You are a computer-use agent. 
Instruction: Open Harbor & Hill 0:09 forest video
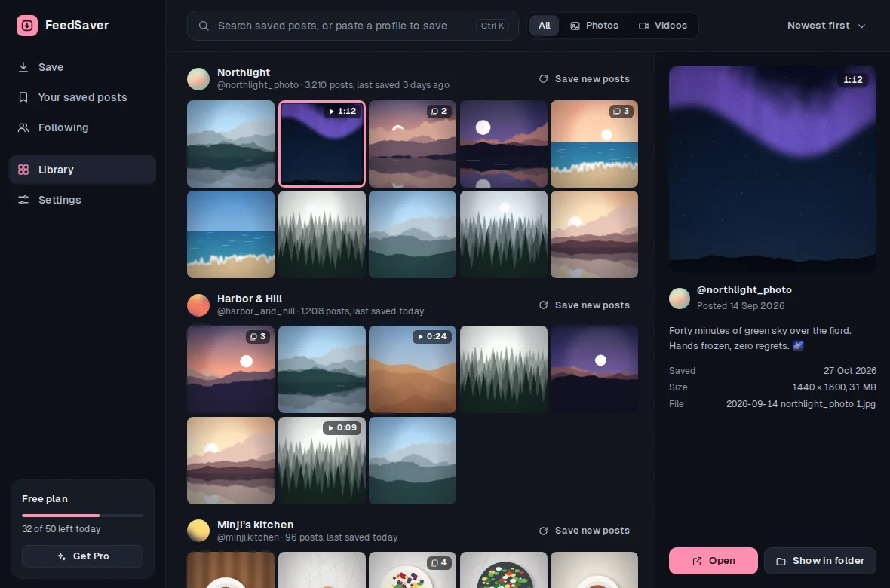coord(322,461)
